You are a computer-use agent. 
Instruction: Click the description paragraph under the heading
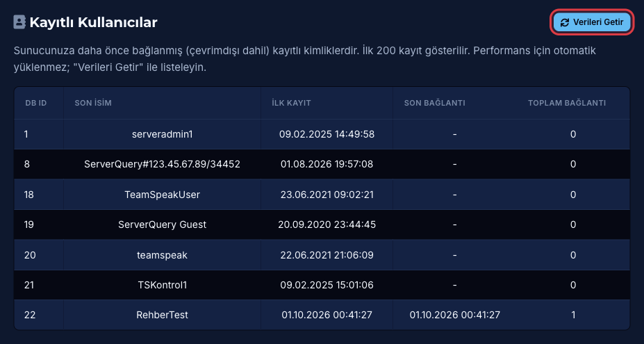[305, 59]
